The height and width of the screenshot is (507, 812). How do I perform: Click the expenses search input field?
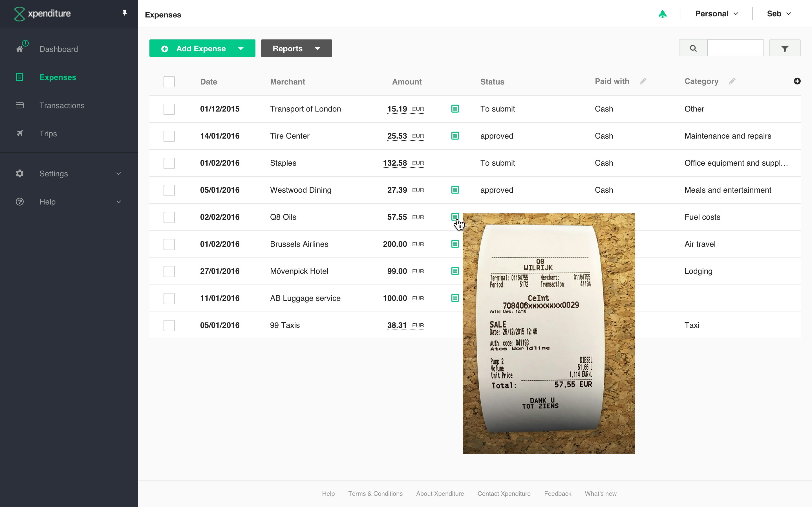tap(735, 48)
